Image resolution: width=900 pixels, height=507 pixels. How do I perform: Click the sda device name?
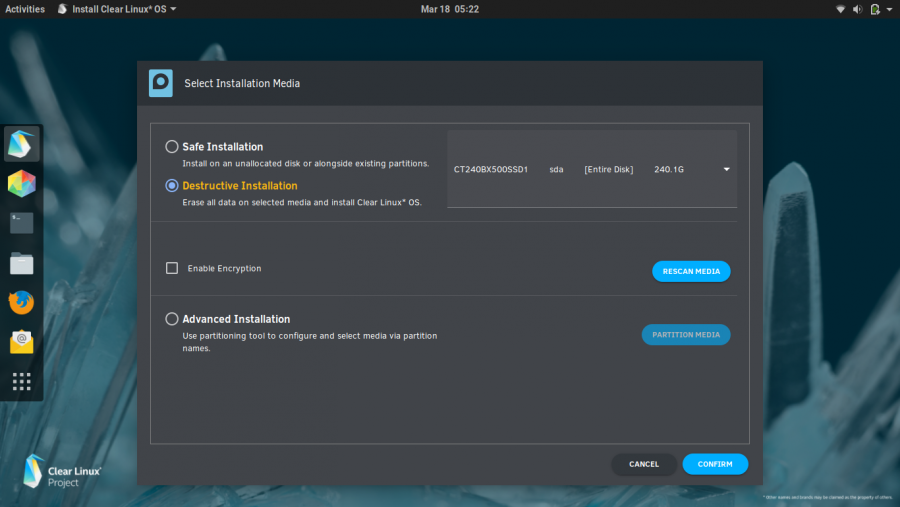(x=556, y=169)
